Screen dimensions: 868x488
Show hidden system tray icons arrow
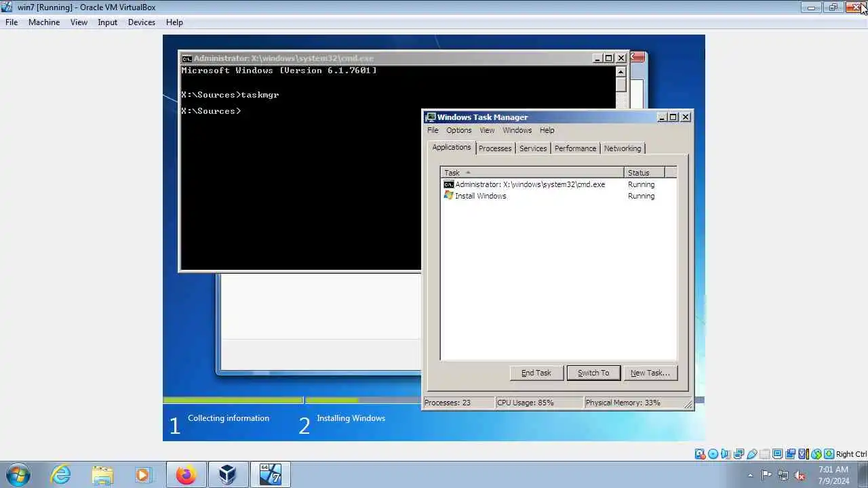(x=750, y=475)
